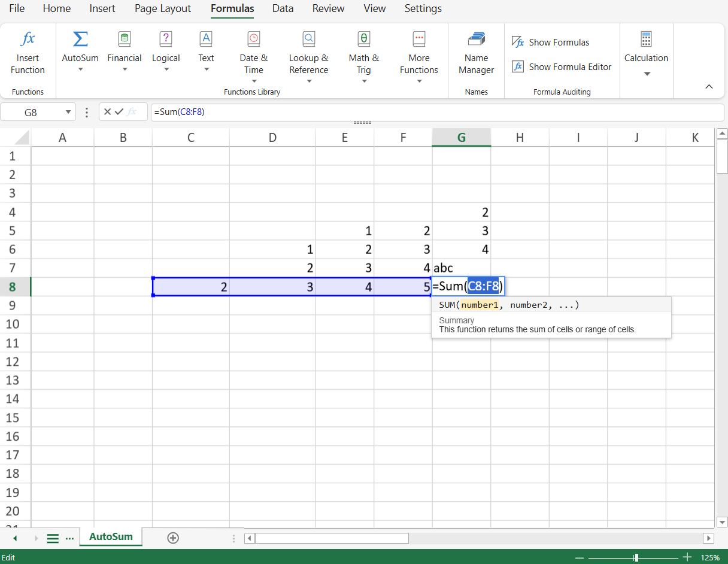This screenshot has width=728, height=564.
Task: Open the Date & Time functions icon
Action: click(254, 40)
